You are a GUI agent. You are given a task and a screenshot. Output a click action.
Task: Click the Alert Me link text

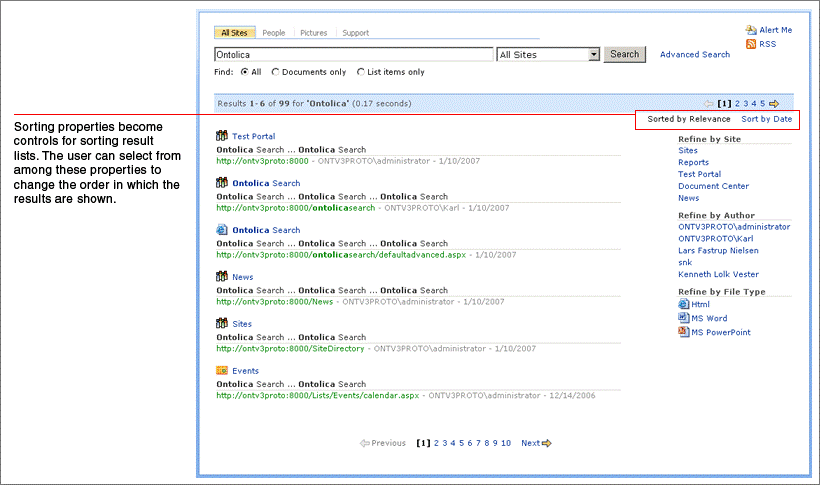pyautogui.click(x=776, y=30)
